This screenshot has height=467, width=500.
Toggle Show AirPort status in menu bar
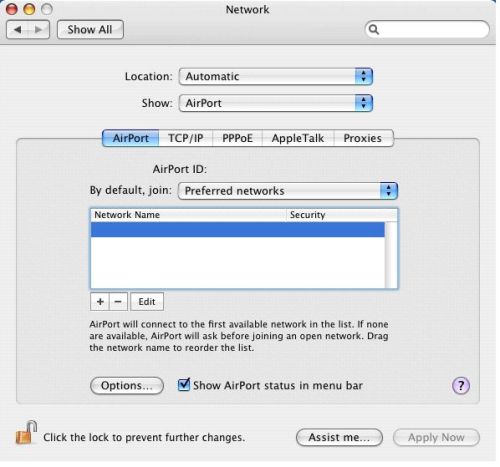tap(184, 385)
